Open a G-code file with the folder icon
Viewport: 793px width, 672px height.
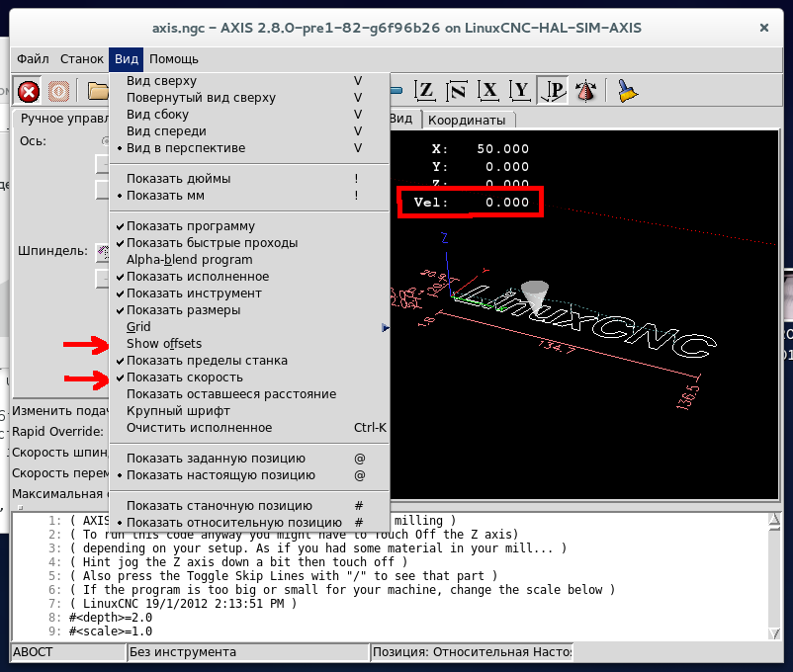[98, 92]
